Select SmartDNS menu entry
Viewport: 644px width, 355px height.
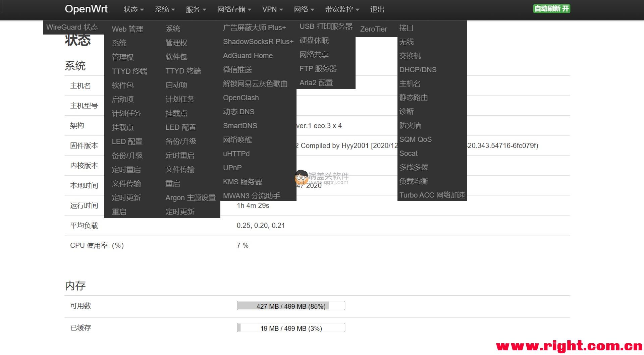(x=240, y=126)
